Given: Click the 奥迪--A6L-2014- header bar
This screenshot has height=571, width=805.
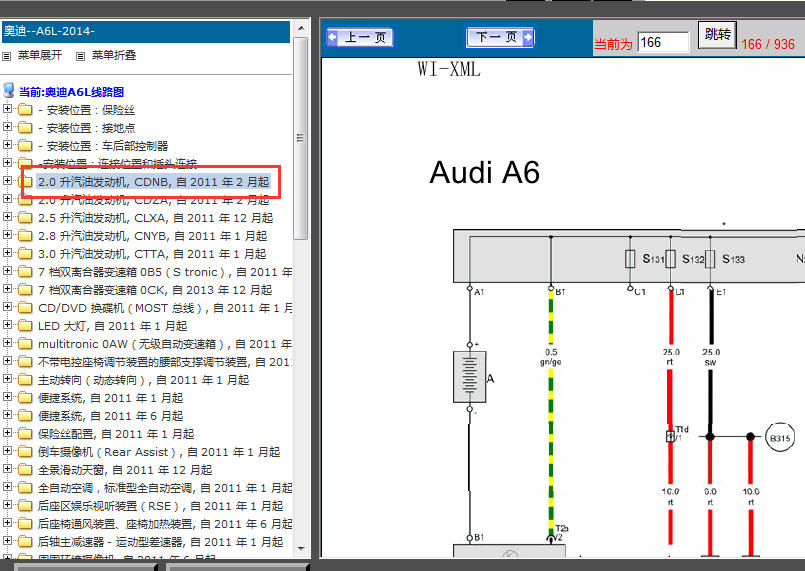Looking at the screenshot, I should coord(146,31).
